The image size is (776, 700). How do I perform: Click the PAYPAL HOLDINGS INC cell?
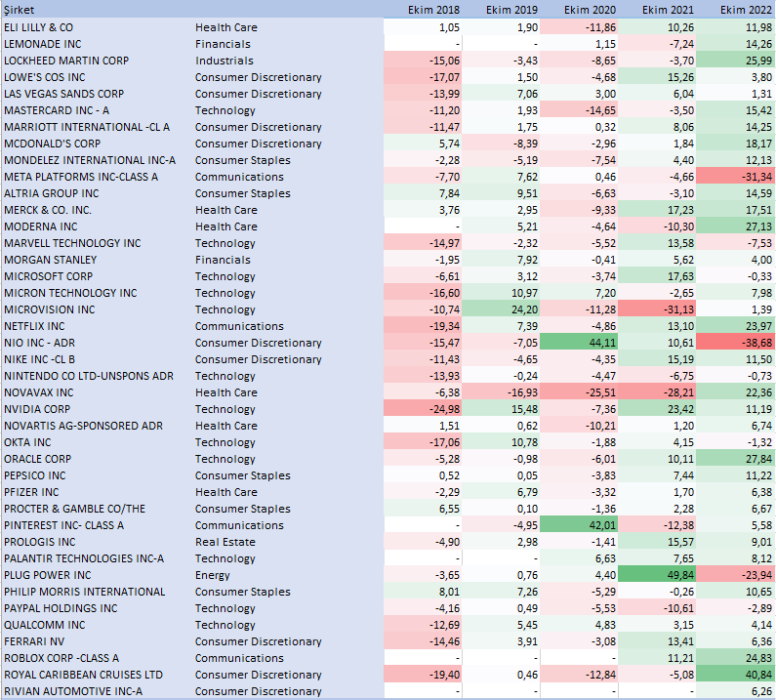[x=61, y=608]
